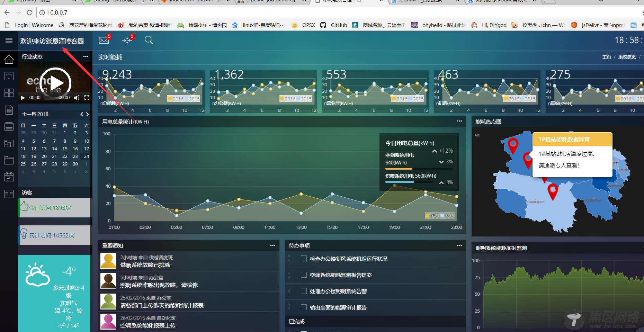Image resolution: width=644 pixels, height=332 pixels.
Task: Click the '累计访问:14562次' visitor card
Action: (54, 235)
